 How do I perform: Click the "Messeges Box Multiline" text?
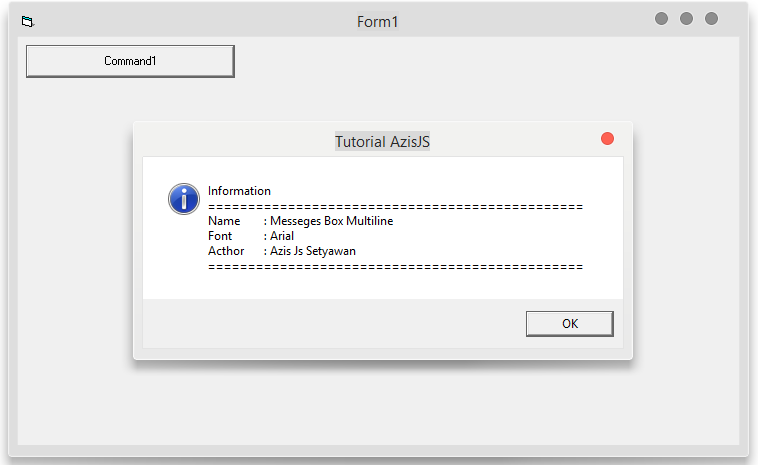[332, 221]
